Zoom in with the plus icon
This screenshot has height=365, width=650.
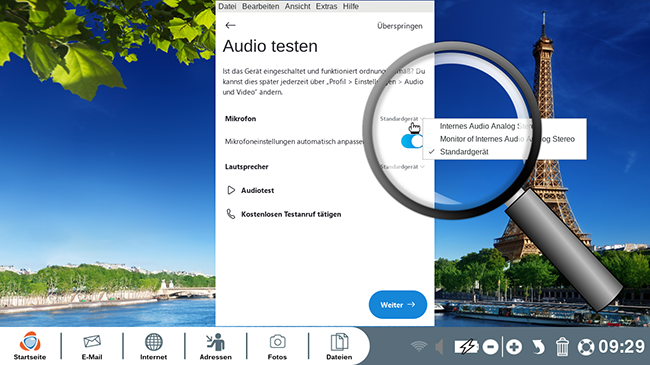514,347
